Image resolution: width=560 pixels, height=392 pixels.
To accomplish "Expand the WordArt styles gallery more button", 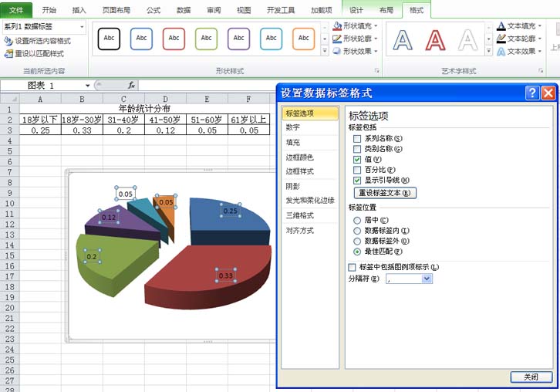I will [x=488, y=51].
